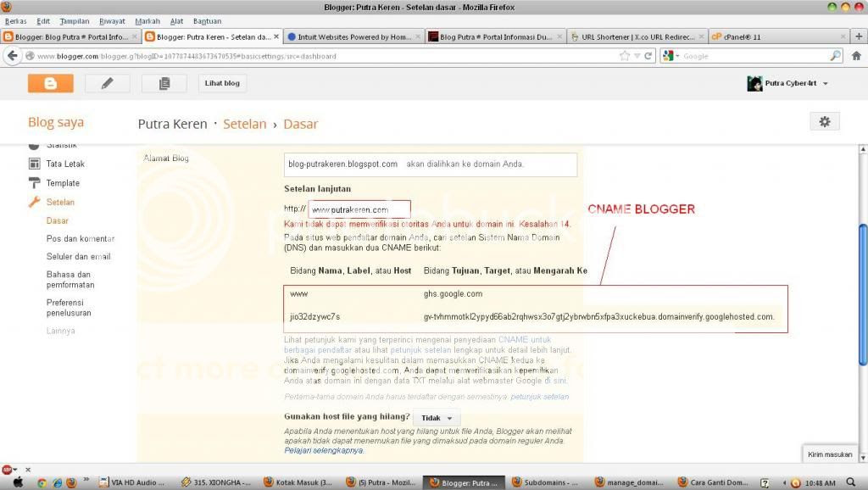Screen dimensions: 868x490
Task: Open the Google search engine selector
Action: click(670, 56)
